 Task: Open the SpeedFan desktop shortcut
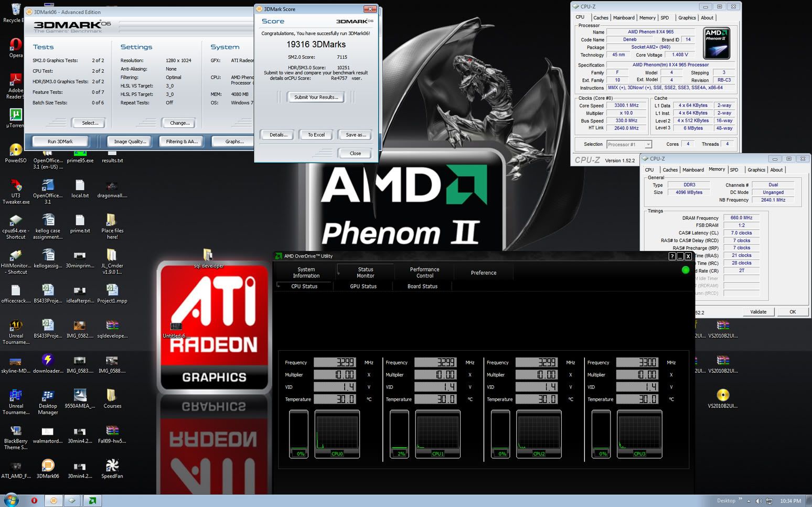112,466
